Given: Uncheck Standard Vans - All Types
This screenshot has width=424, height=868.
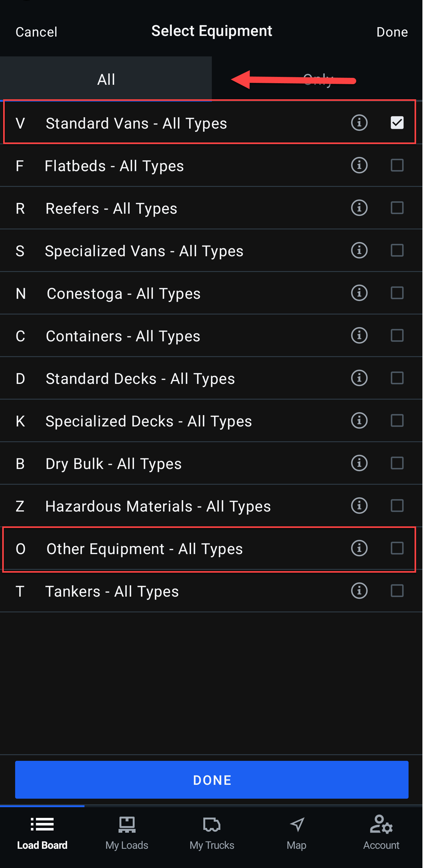Looking at the screenshot, I should [397, 123].
